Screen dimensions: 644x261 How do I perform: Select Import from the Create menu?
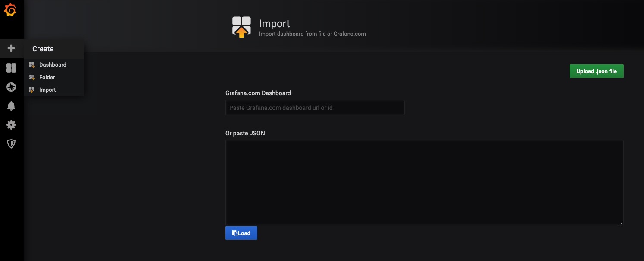point(47,90)
